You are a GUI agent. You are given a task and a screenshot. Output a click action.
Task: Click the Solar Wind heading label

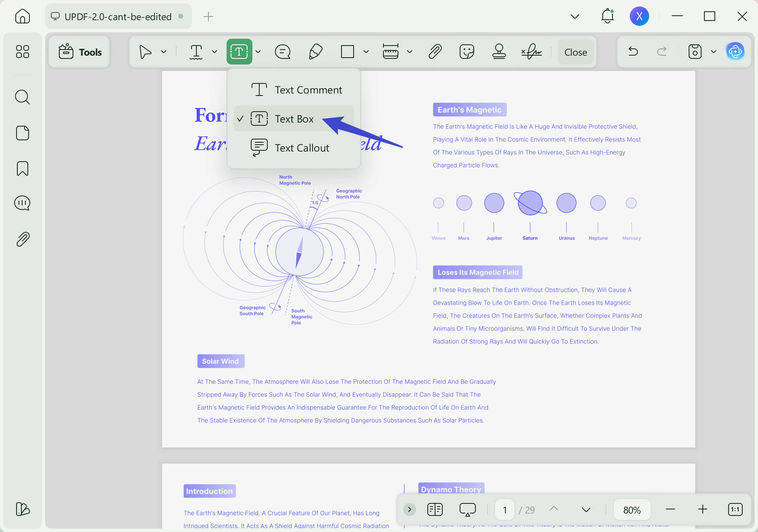(221, 361)
